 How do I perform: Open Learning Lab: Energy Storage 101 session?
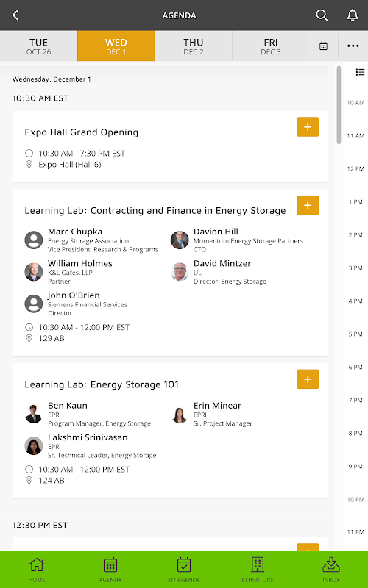click(x=102, y=384)
